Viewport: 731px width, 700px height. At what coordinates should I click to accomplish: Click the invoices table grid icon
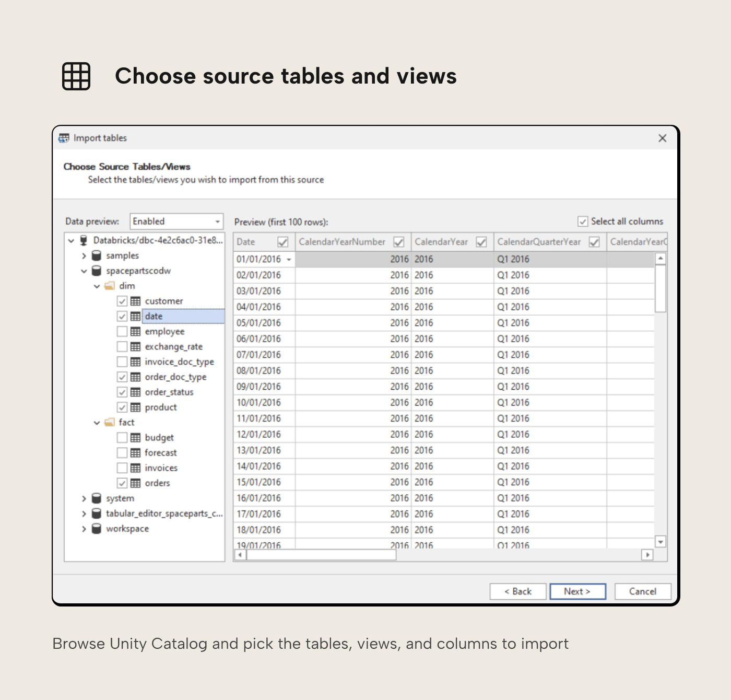click(x=136, y=468)
